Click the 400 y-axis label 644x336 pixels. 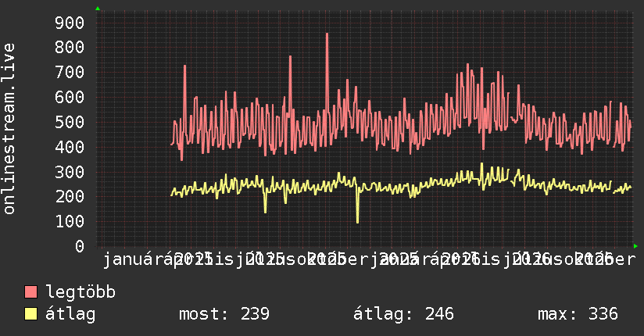point(70,147)
